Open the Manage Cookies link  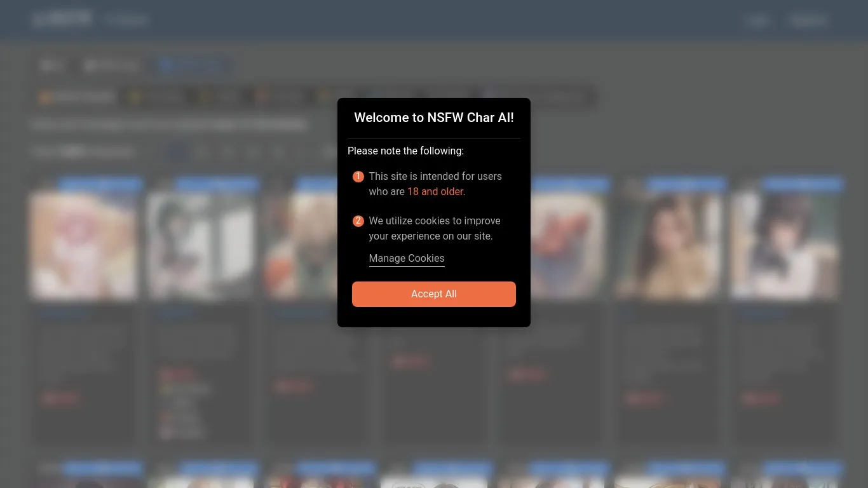[407, 259]
